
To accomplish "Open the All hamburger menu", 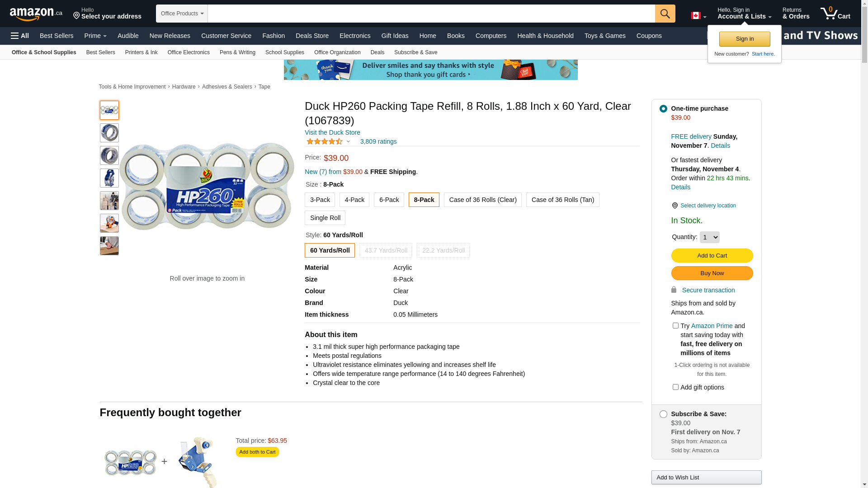I will [x=20, y=36].
